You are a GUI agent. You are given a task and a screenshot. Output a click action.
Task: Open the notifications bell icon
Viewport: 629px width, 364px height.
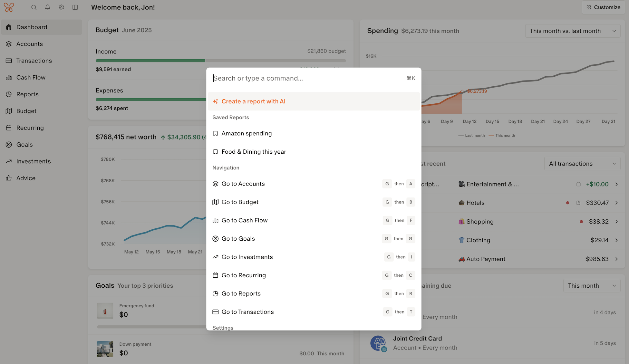coord(48,7)
